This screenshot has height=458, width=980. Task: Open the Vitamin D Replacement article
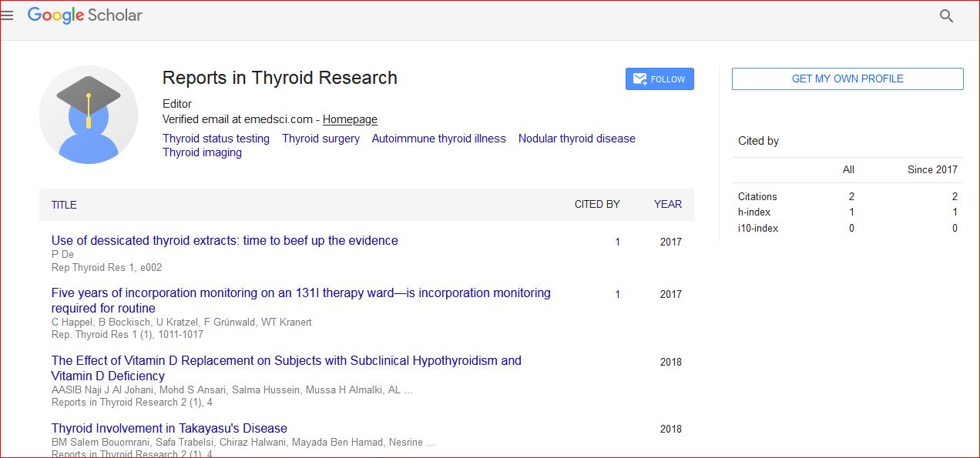point(286,360)
